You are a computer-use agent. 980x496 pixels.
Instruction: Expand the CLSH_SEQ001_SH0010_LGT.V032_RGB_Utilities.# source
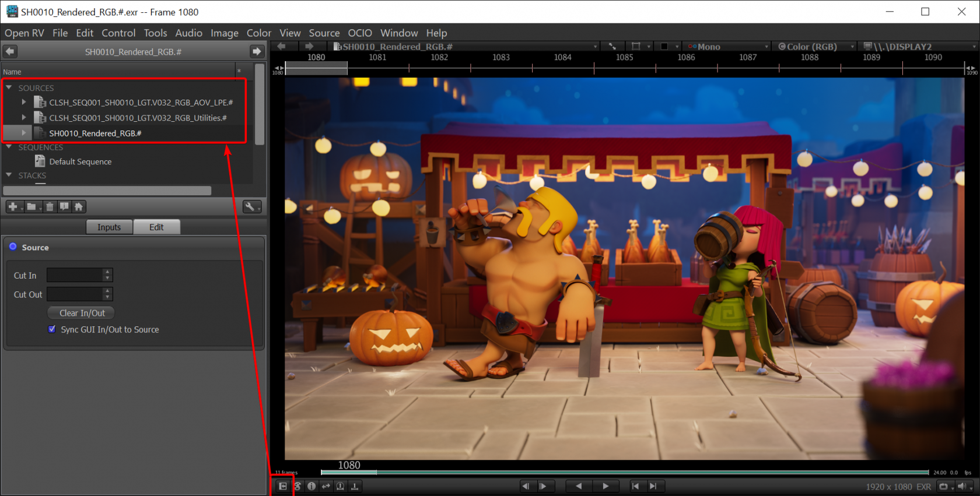(x=24, y=117)
